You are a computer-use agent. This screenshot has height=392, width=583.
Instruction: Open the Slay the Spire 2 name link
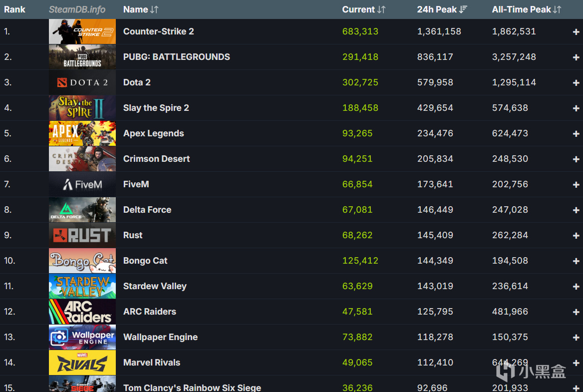(156, 108)
